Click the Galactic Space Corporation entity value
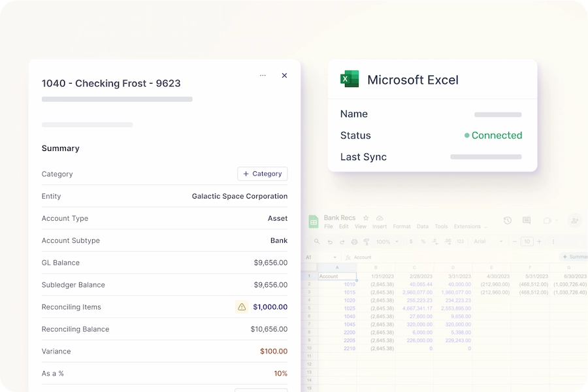 point(240,196)
